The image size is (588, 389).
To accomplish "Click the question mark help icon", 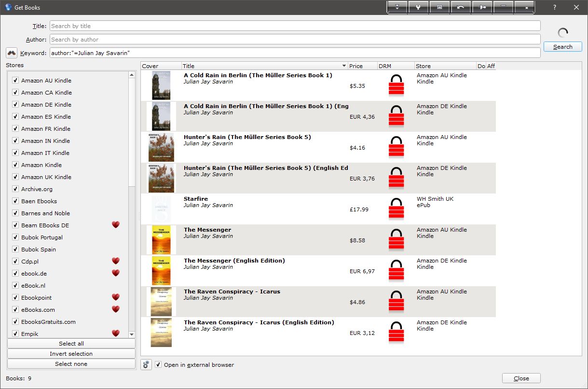I will coord(555,7).
